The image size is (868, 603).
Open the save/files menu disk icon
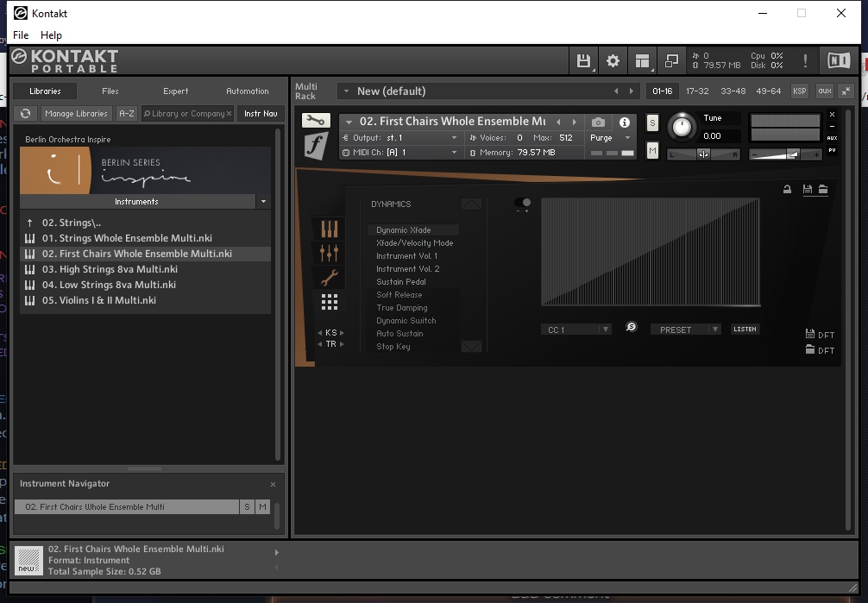(x=583, y=61)
